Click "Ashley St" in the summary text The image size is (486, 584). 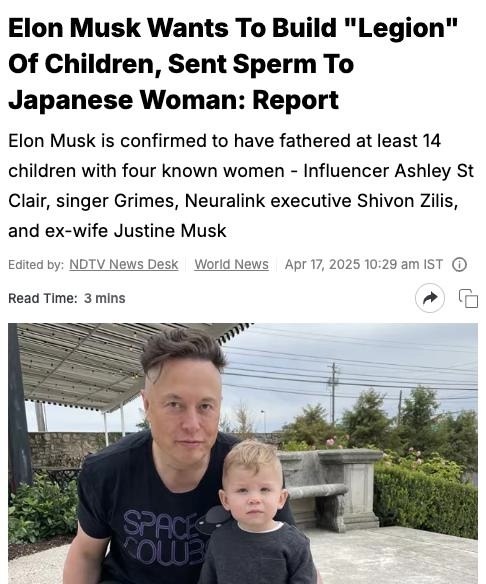(x=434, y=171)
